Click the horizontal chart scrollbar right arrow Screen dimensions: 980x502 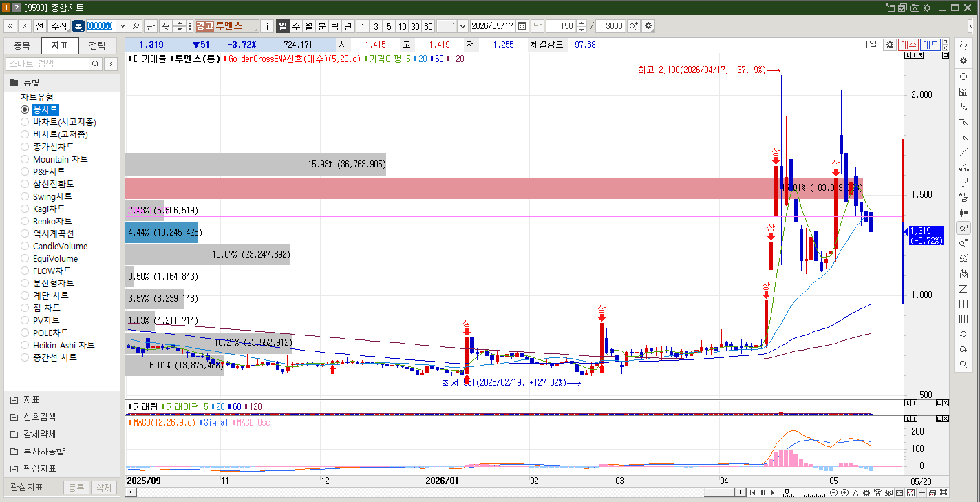pos(741,492)
